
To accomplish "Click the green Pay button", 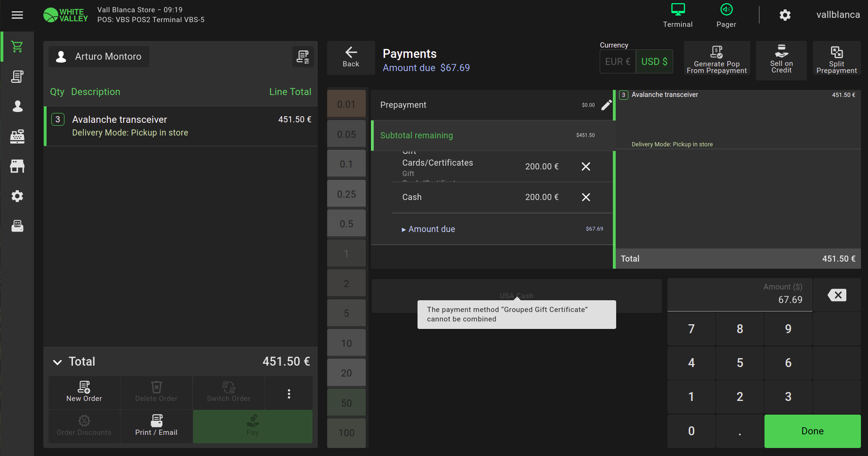I will click(x=253, y=426).
